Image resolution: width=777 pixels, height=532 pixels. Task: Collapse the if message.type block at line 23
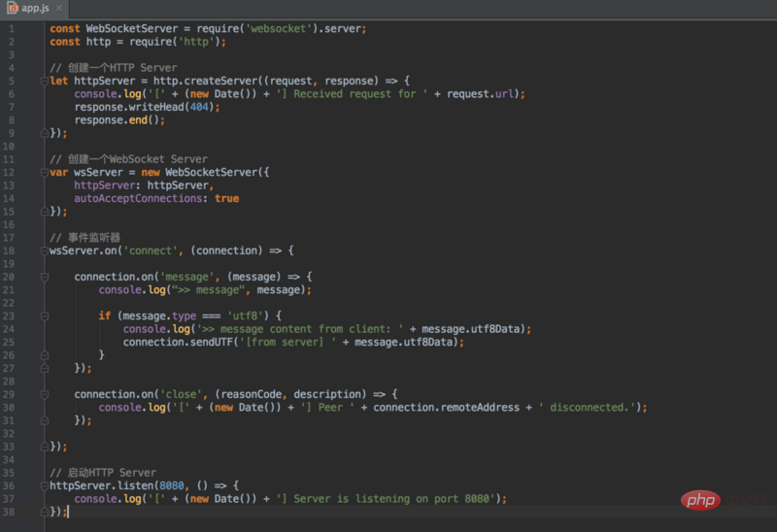pyautogui.click(x=44, y=316)
